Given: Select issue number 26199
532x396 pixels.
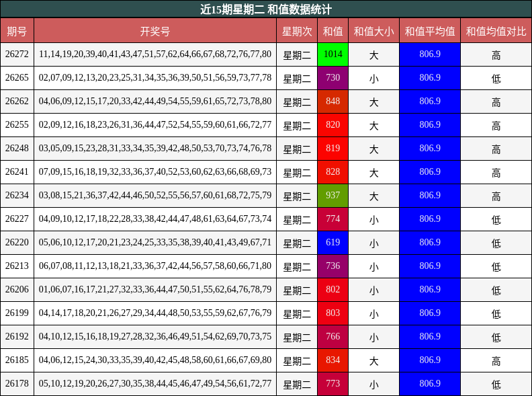Looking at the screenshot, I should [x=17, y=313].
